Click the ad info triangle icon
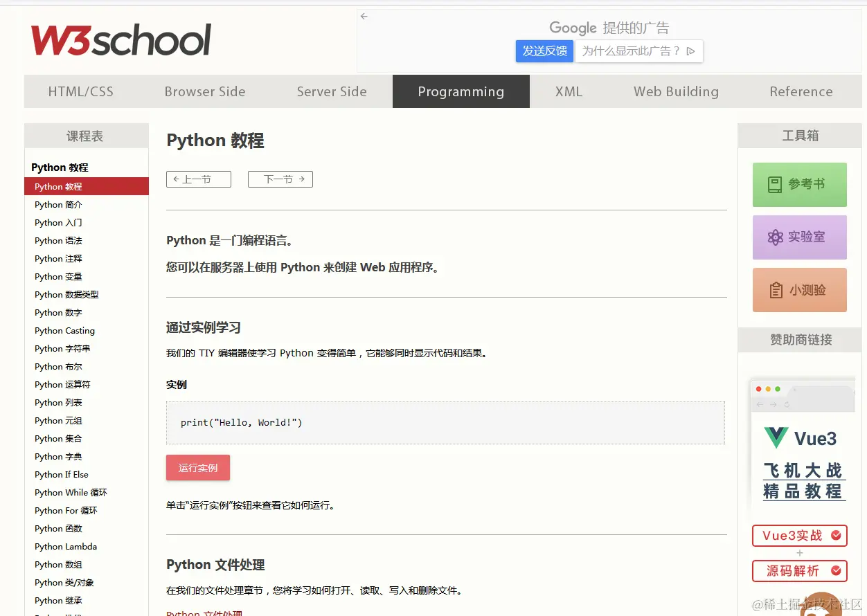Viewport: 867px width, 616px height. (x=690, y=51)
